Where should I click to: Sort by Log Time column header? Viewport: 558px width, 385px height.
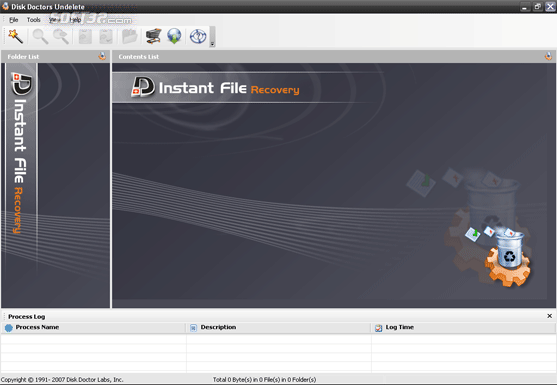(464, 327)
